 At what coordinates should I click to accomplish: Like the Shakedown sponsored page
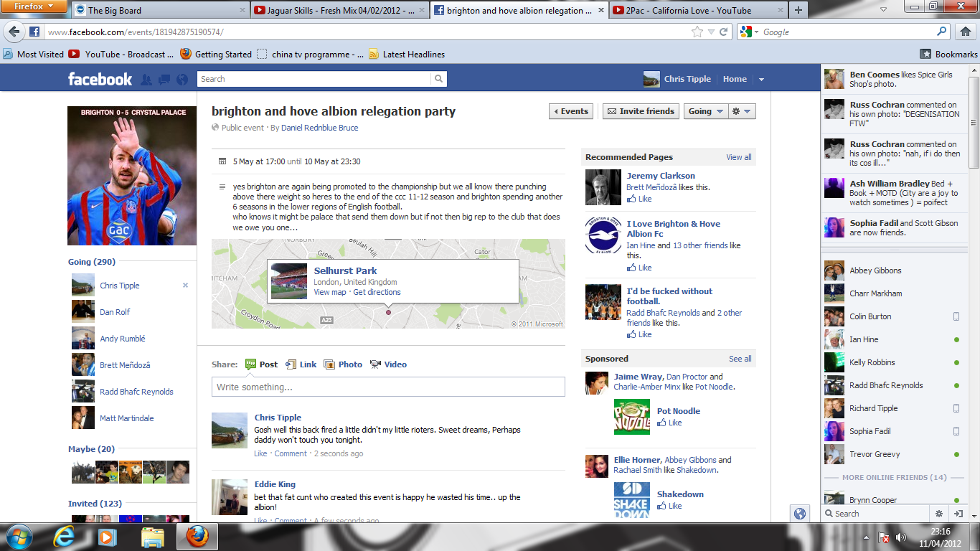point(669,506)
